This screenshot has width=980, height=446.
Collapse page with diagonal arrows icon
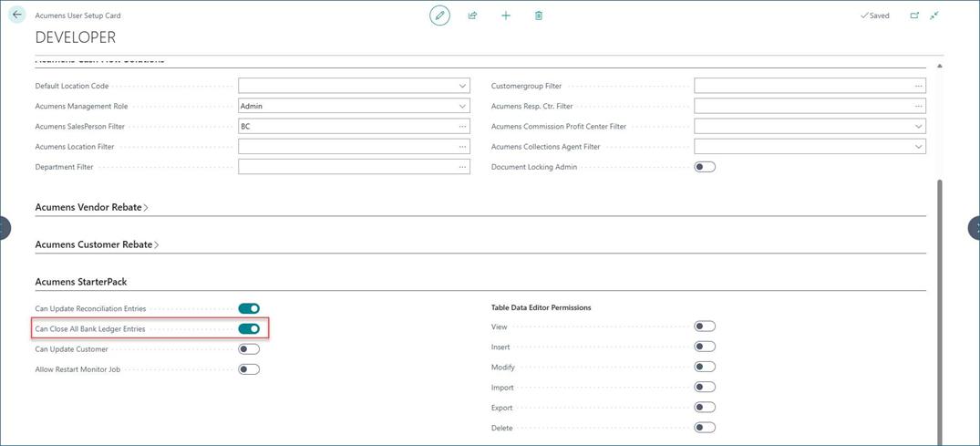click(x=934, y=16)
